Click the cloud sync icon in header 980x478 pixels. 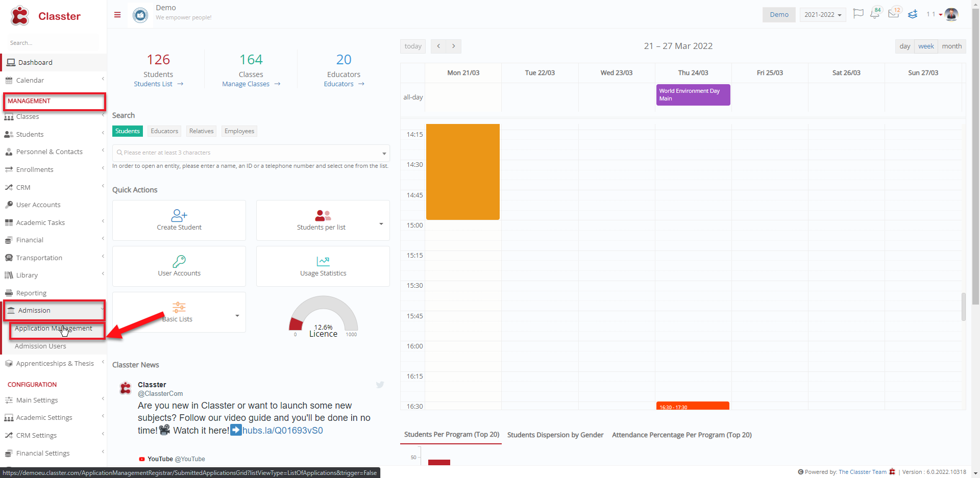pyautogui.click(x=913, y=14)
